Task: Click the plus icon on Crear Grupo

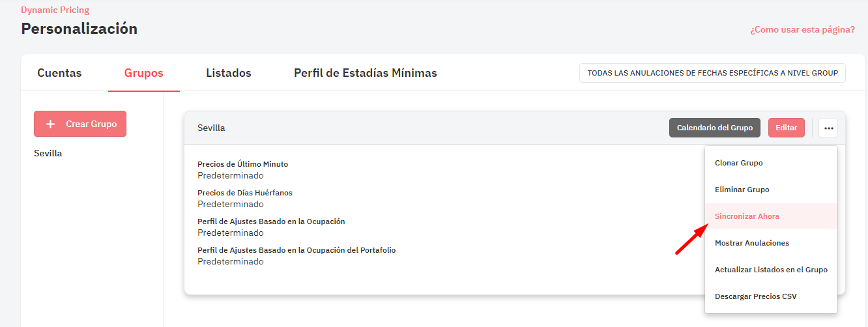Action: (x=50, y=124)
